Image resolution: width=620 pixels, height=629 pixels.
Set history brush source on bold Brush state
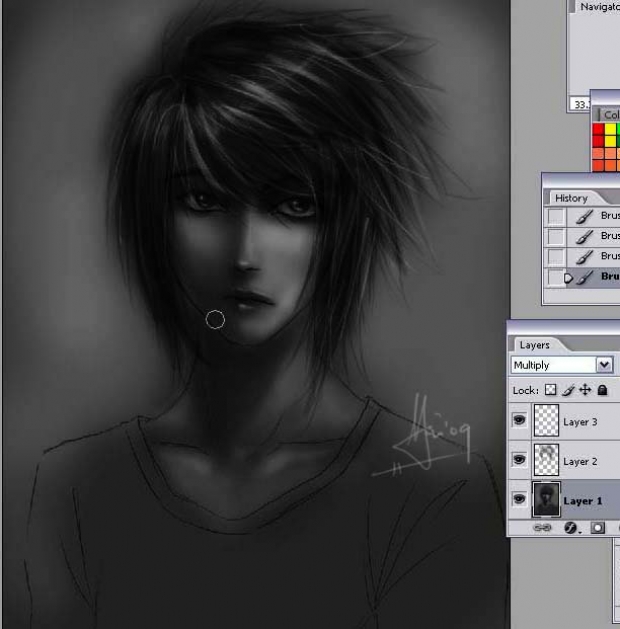tap(555, 277)
